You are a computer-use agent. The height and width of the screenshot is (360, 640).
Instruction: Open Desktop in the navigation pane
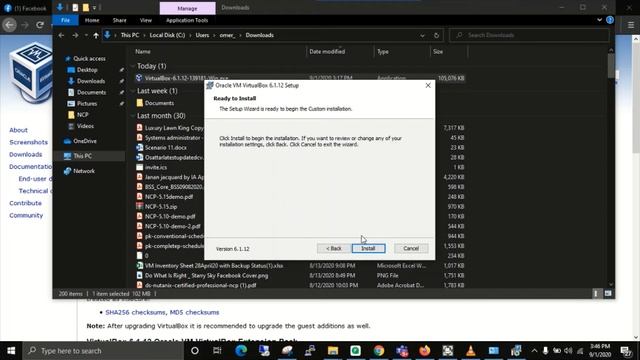tap(87, 70)
